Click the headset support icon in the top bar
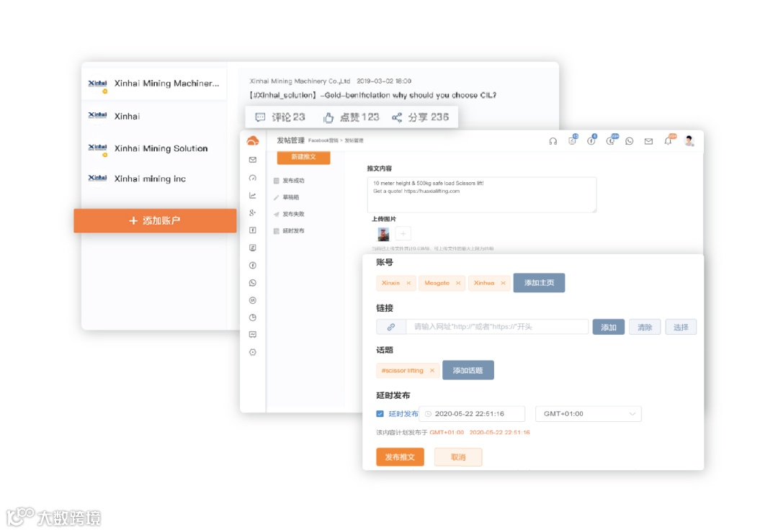Image resolution: width=778 pixels, height=532 pixels. coord(553,141)
